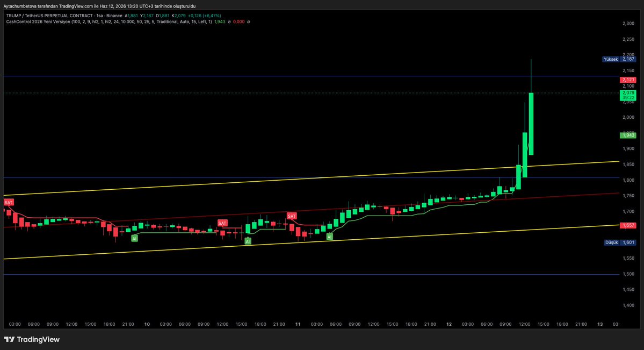Click the empty-value symbol after red 0,000

click(249, 22)
